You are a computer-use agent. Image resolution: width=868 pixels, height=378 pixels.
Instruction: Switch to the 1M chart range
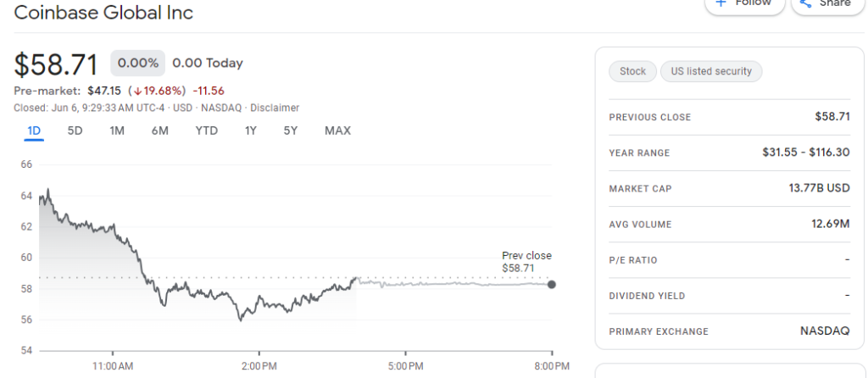[x=117, y=131]
